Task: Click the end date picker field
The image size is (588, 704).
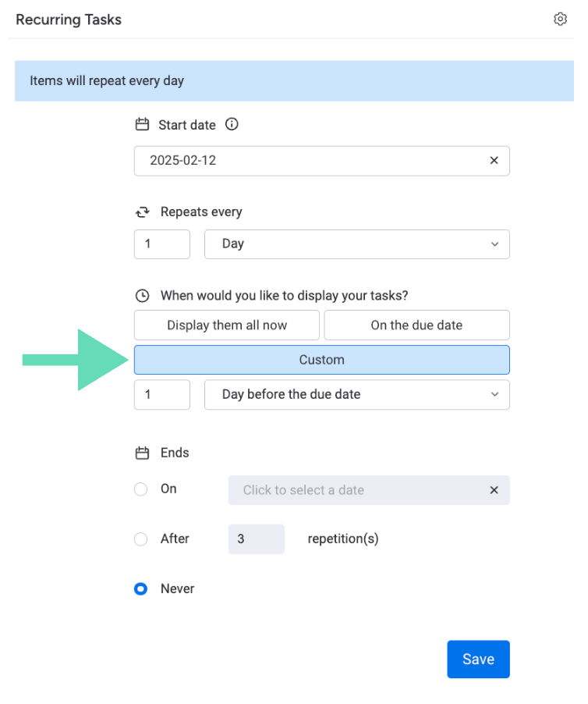Action: [x=351, y=489]
